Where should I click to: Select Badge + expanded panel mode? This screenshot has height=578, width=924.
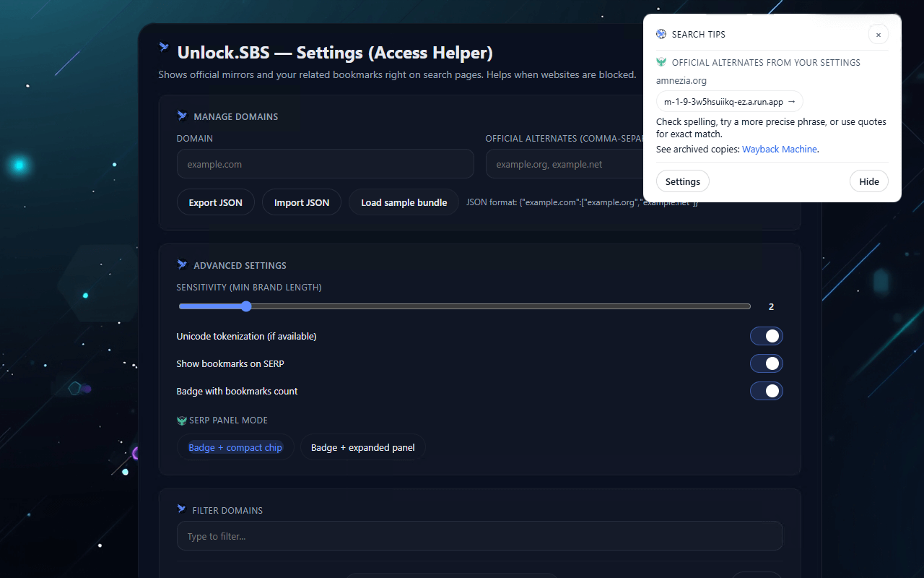(363, 447)
